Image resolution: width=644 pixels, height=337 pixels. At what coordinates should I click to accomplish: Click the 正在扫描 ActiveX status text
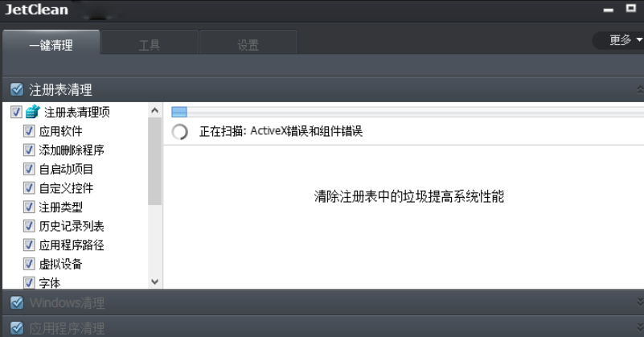click(x=281, y=131)
